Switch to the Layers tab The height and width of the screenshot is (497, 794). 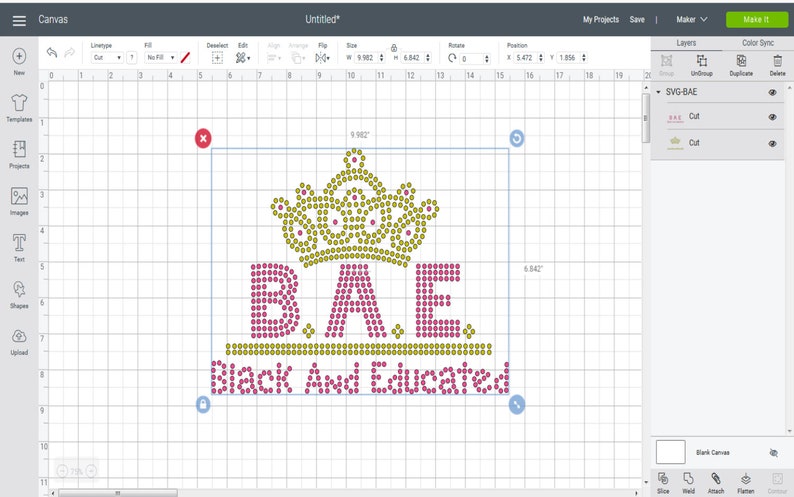click(x=686, y=43)
